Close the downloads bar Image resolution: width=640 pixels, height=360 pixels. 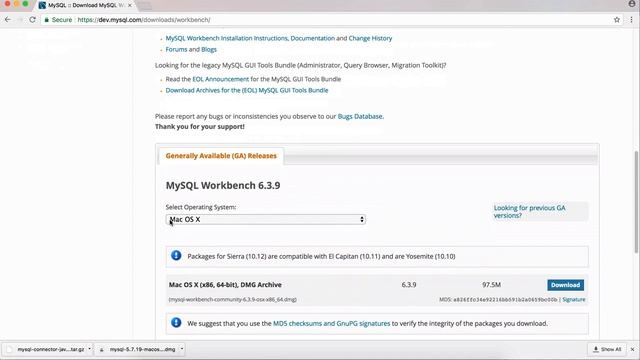[x=632, y=349]
